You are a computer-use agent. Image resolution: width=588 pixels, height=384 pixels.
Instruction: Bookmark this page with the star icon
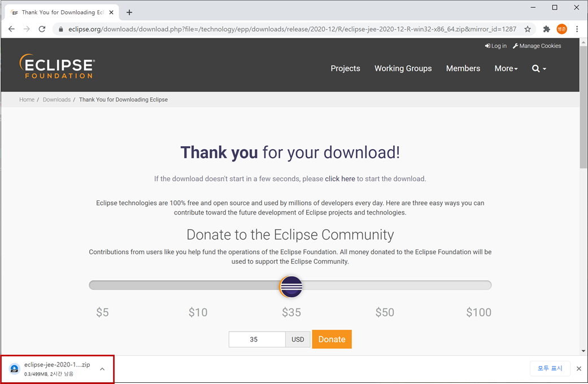pos(528,29)
